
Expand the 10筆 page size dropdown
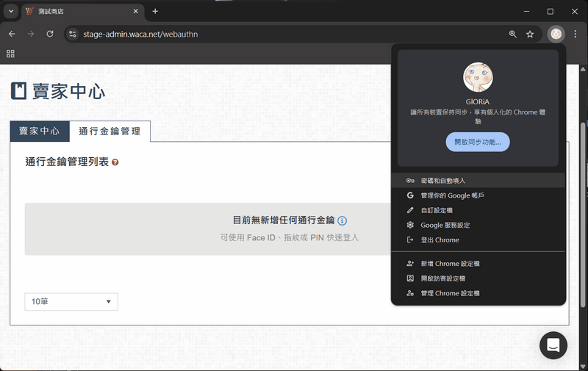point(71,301)
